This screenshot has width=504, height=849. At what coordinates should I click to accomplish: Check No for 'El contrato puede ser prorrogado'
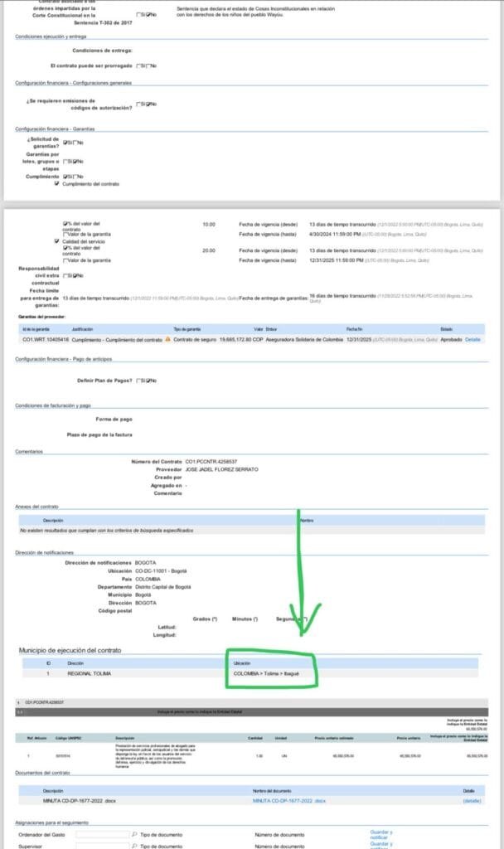click(x=148, y=65)
